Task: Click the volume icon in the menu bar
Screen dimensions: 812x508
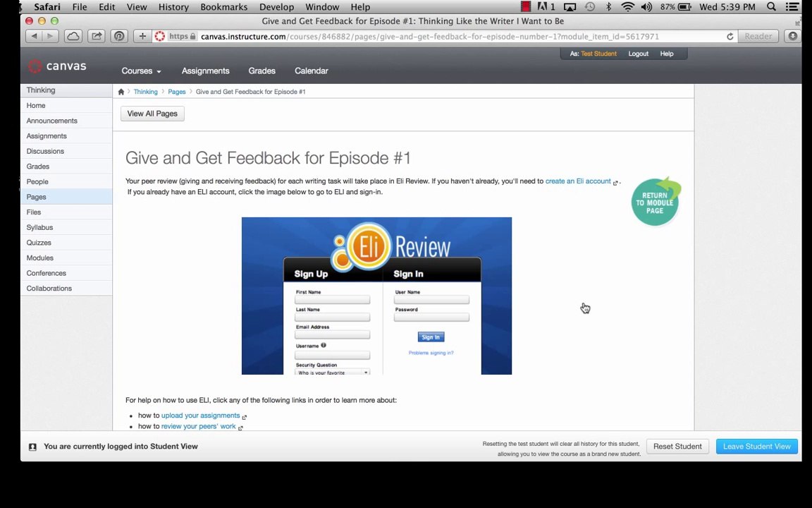Action: pos(646,7)
